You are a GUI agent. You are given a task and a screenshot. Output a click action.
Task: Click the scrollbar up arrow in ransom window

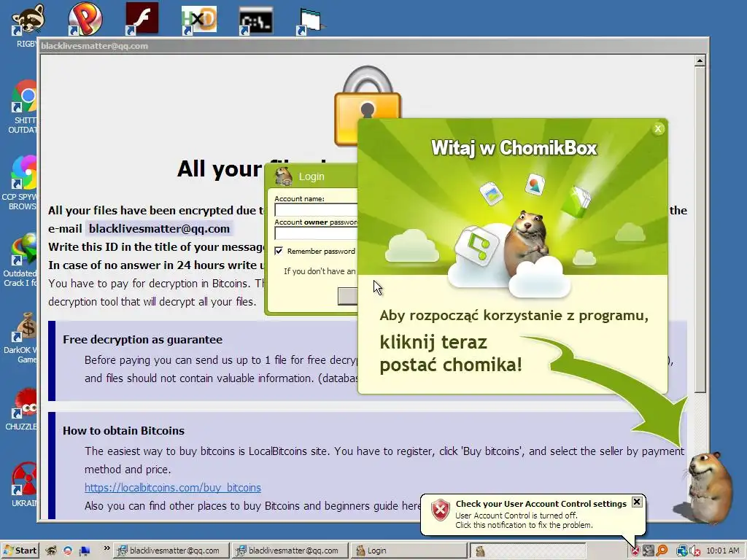click(700, 61)
